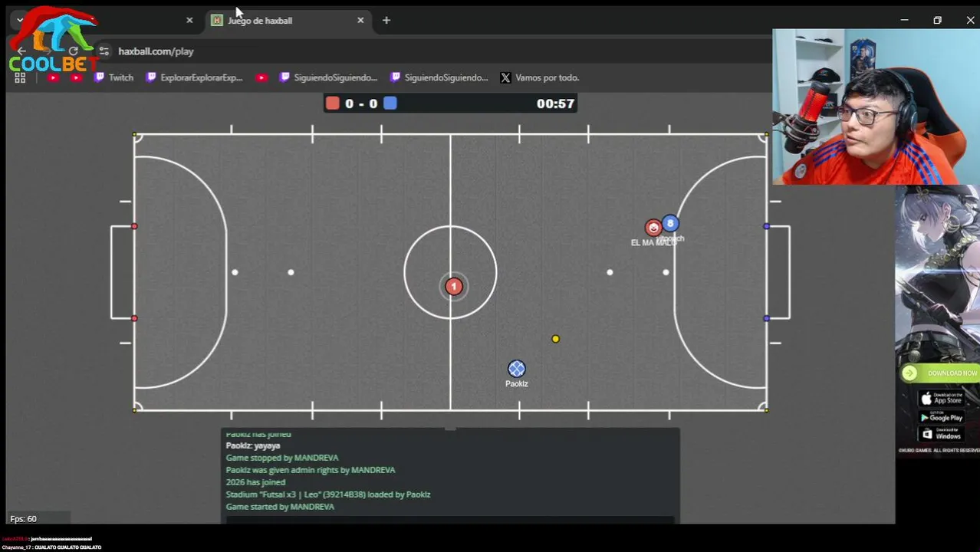Open YouTube bookmark beside the apps grid
The image size is (980, 552).
click(53, 77)
